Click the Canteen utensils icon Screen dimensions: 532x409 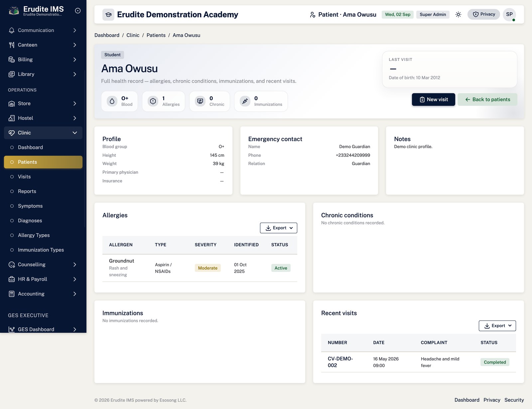tap(12, 45)
